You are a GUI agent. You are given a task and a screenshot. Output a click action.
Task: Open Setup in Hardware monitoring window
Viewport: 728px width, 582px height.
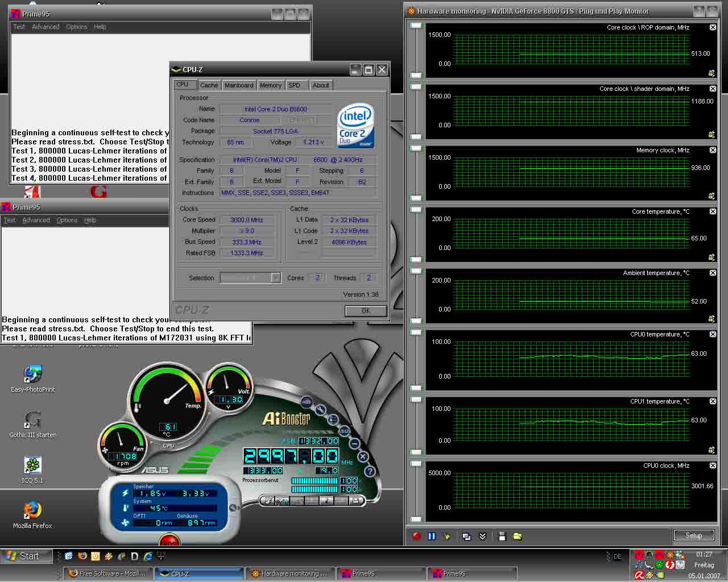[x=694, y=535]
